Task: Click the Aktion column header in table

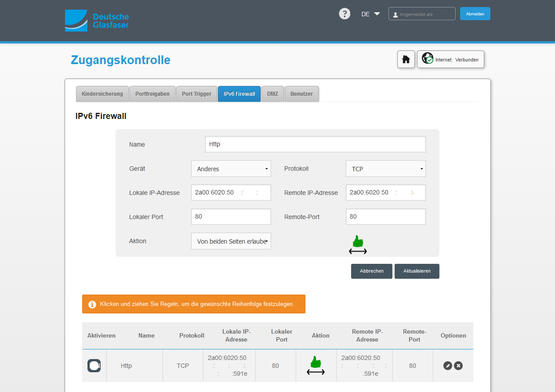Action: point(321,335)
